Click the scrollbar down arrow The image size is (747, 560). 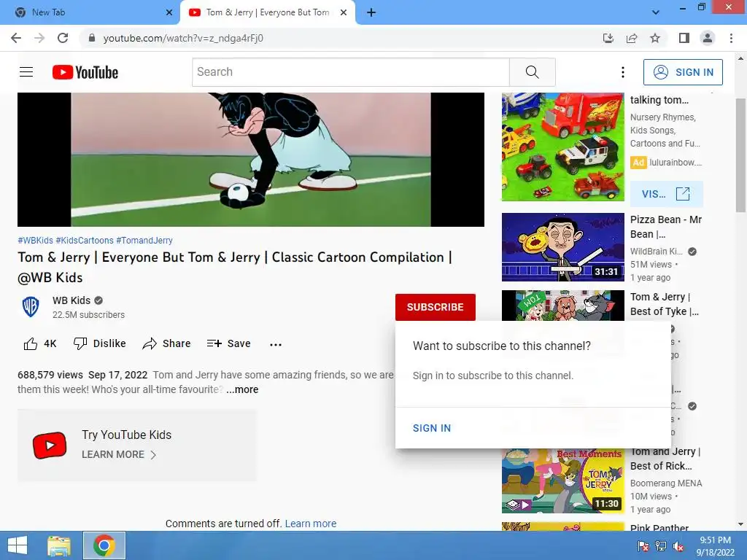tap(740, 524)
